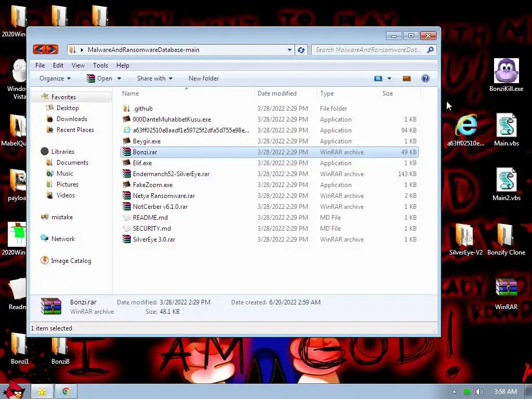Select the .github folder icon
Viewport: 532px width, 399px height.
127,109
